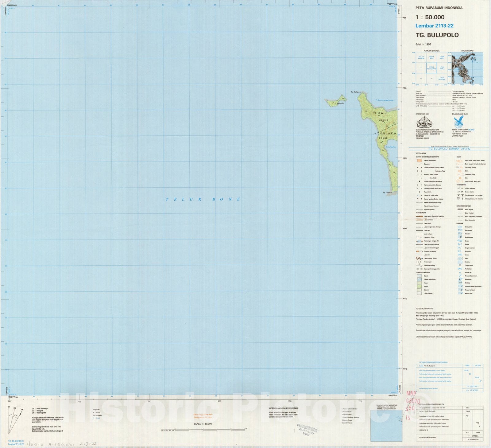
Task: Click the Lembar 2113-22 sheet number heading
Action: [434, 26]
